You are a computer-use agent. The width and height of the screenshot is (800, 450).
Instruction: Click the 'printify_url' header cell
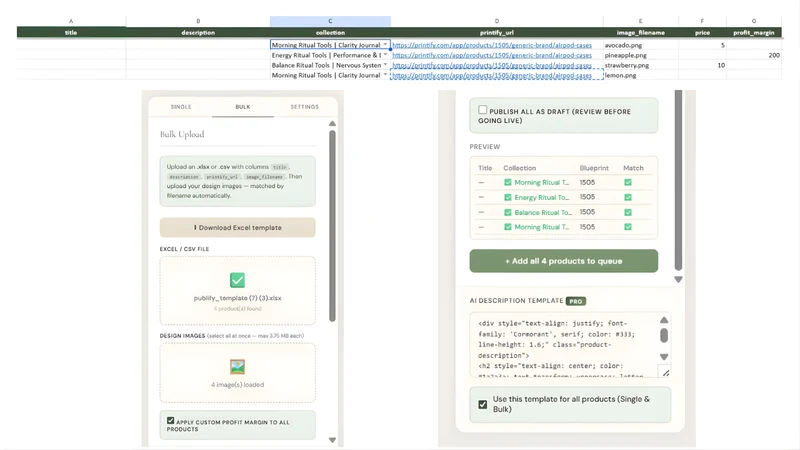[x=496, y=32]
